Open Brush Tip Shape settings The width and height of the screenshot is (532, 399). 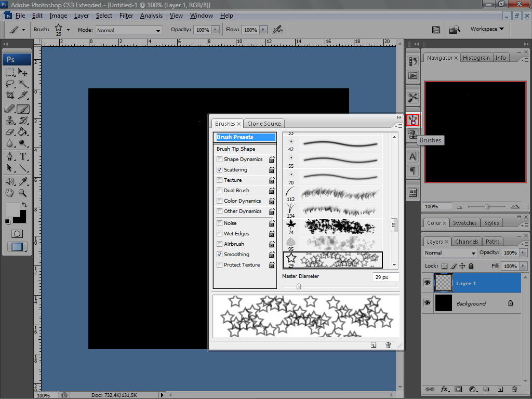(236, 149)
